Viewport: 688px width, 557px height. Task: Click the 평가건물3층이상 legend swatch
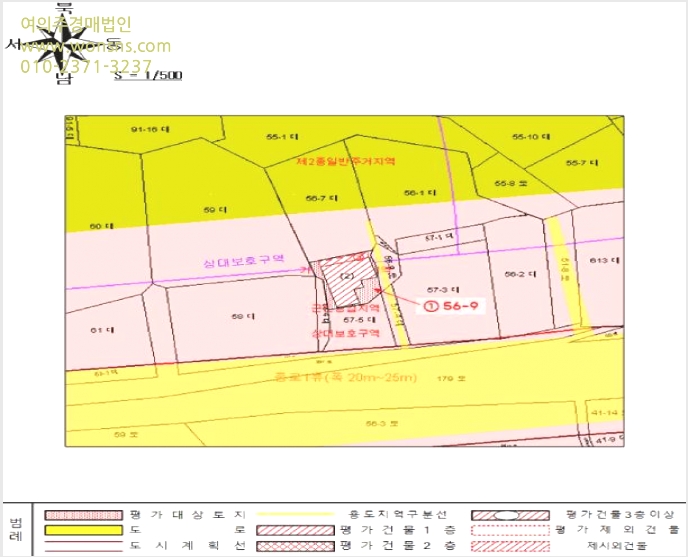coord(510,515)
